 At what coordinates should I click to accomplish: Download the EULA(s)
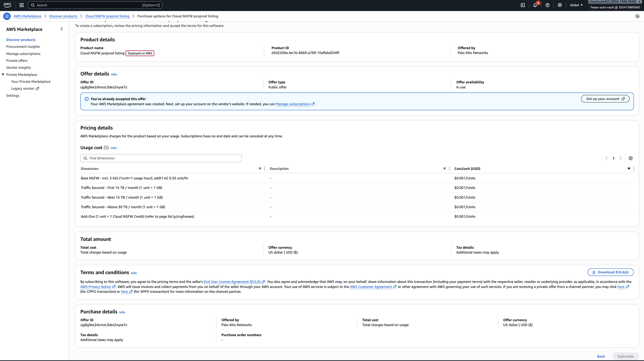click(610, 272)
